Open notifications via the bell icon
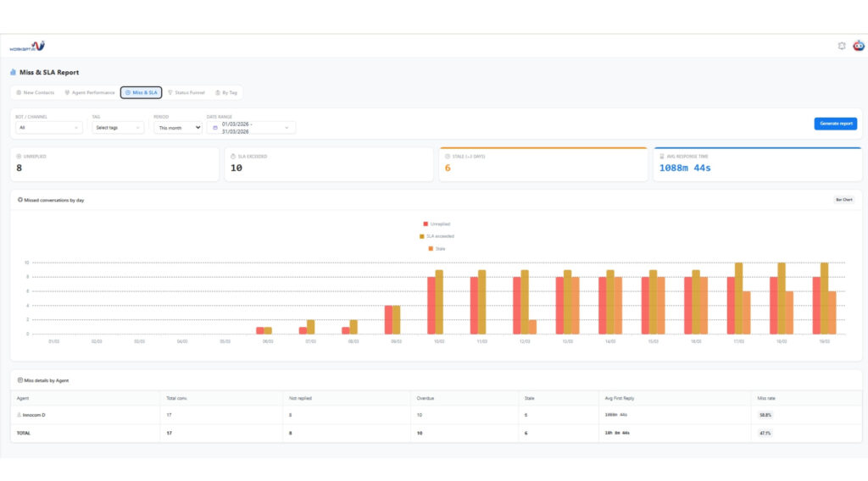Image resolution: width=868 pixels, height=481 pixels. click(x=842, y=47)
